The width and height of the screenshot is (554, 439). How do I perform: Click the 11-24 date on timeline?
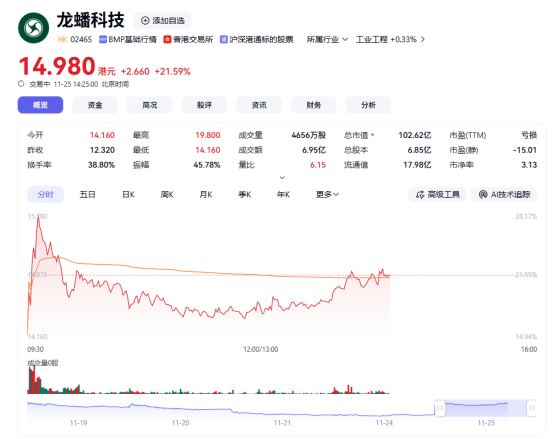point(384,423)
